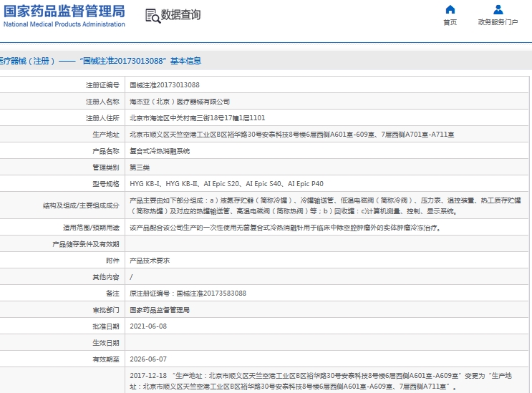This screenshot has width=532, height=393.
Task: Click the 适用范围/预期用途 description text
Action: pyautogui.click(x=286, y=228)
